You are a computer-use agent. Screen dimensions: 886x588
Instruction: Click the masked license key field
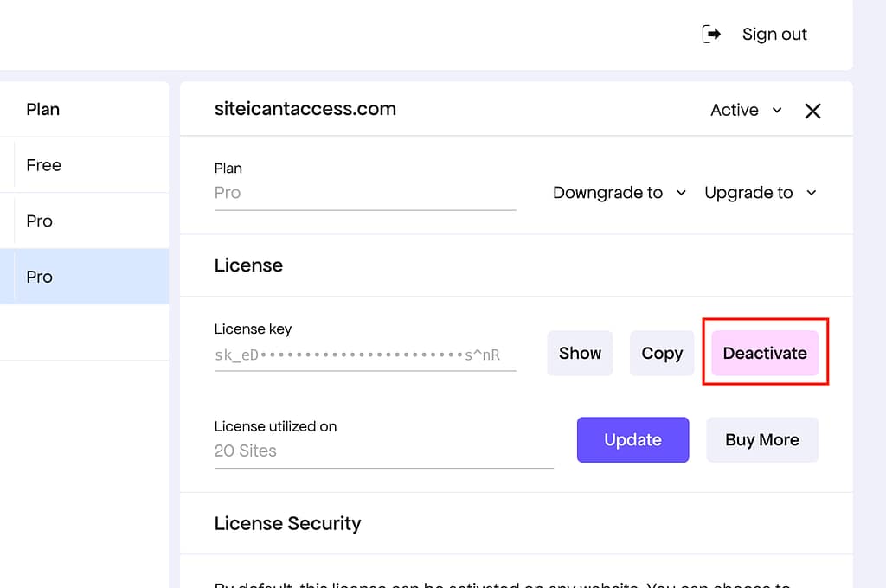363,354
